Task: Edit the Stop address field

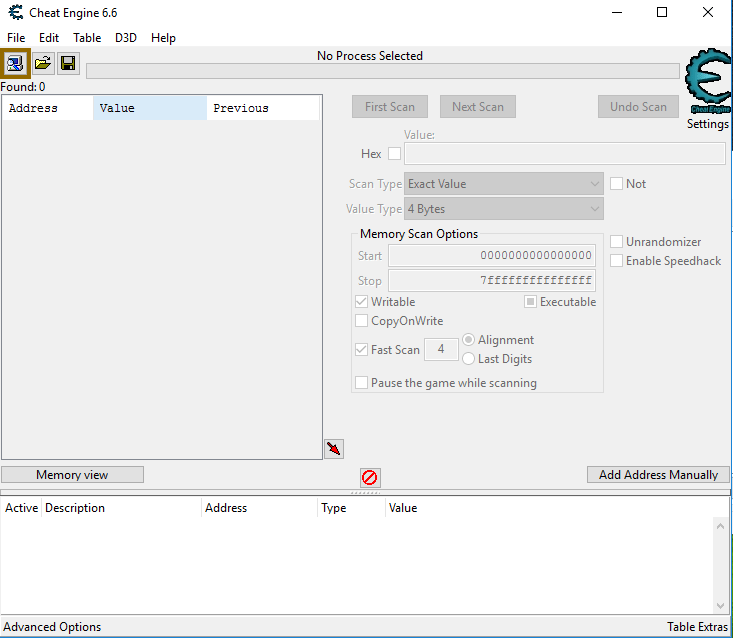Action: pyautogui.click(x=492, y=280)
